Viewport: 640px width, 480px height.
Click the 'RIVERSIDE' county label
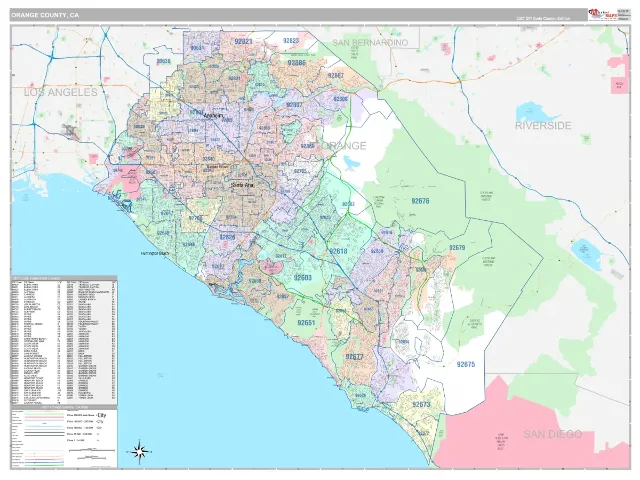[x=543, y=125]
